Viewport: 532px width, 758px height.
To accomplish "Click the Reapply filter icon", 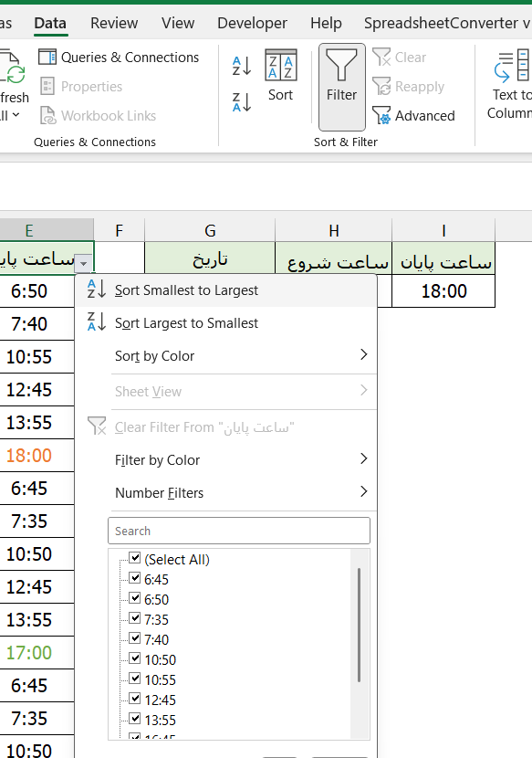I will [x=381, y=87].
